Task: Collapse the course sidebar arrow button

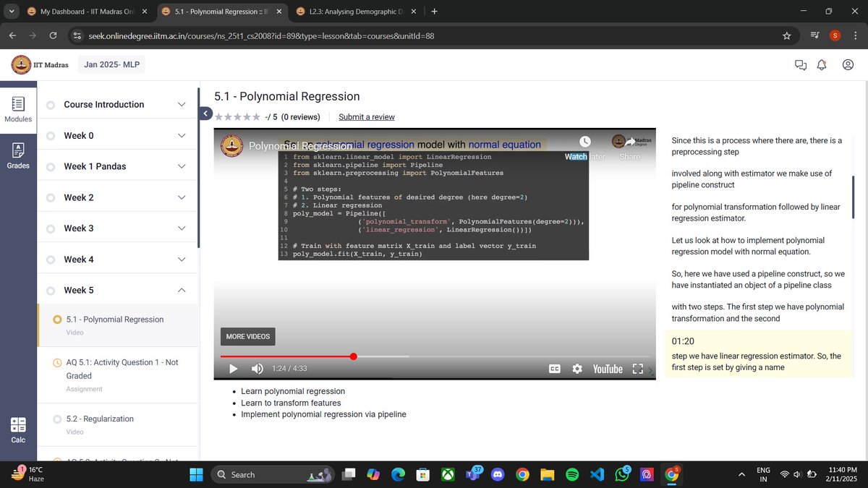Action: pos(205,114)
